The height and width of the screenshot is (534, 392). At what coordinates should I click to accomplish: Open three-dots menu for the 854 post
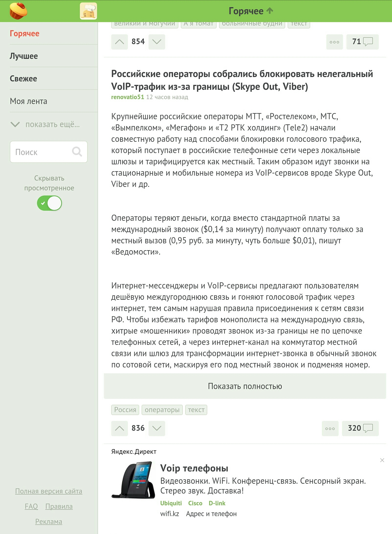point(334,42)
